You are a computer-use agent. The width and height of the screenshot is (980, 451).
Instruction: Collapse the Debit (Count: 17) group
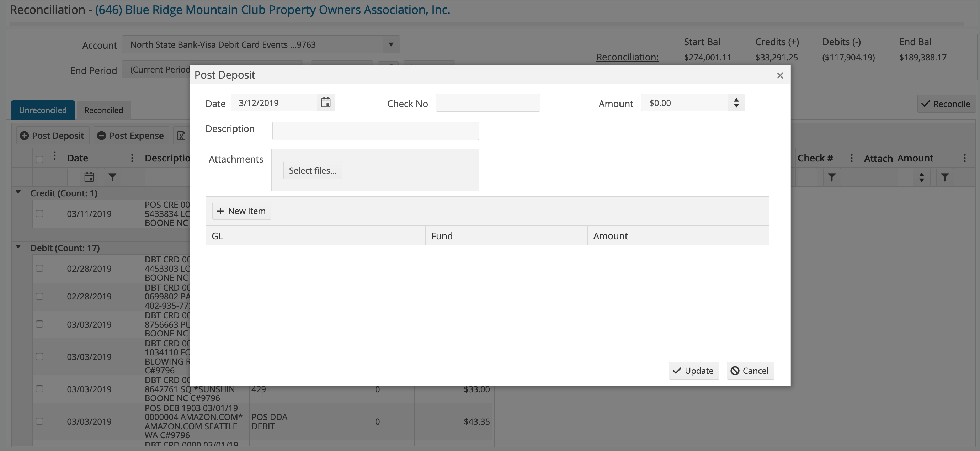[x=18, y=248]
